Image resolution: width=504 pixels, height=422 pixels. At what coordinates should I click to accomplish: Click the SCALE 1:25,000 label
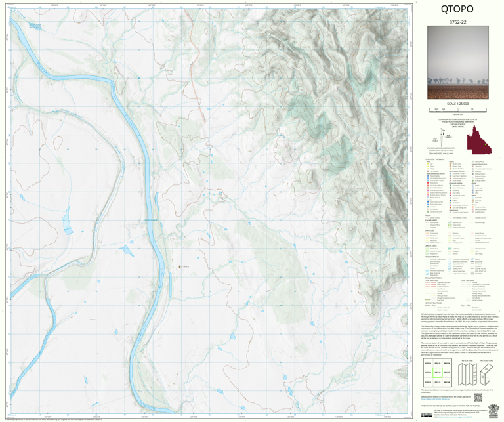457,104
